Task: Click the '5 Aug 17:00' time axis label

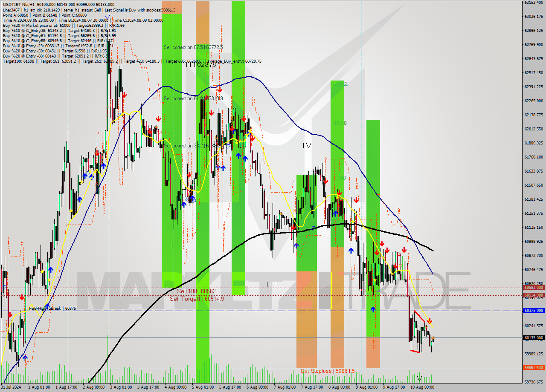Action: point(230,387)
